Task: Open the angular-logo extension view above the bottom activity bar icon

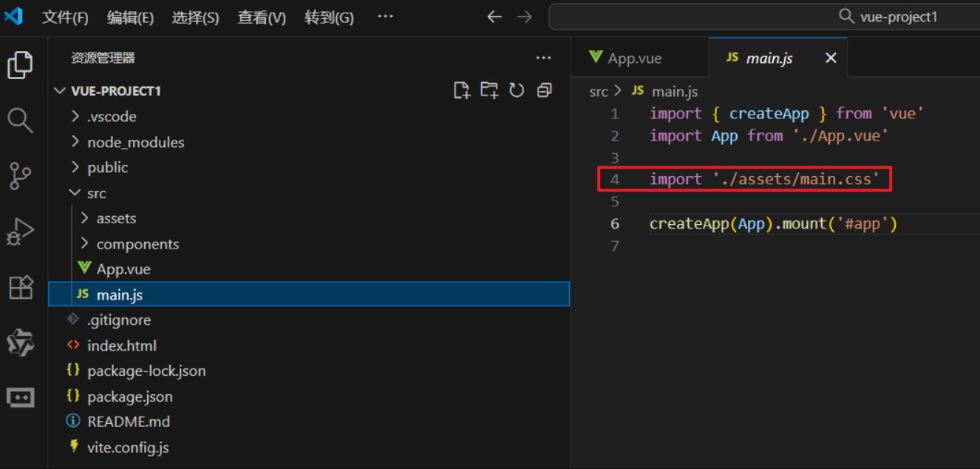Action: pyautogui.click(x=21, y=343)
